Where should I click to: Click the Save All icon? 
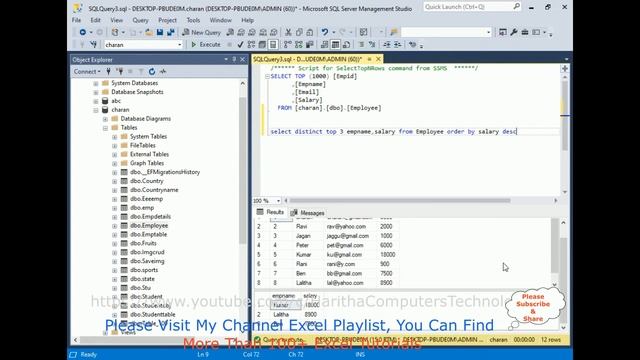pyautogui.click(x=171, y=32)
